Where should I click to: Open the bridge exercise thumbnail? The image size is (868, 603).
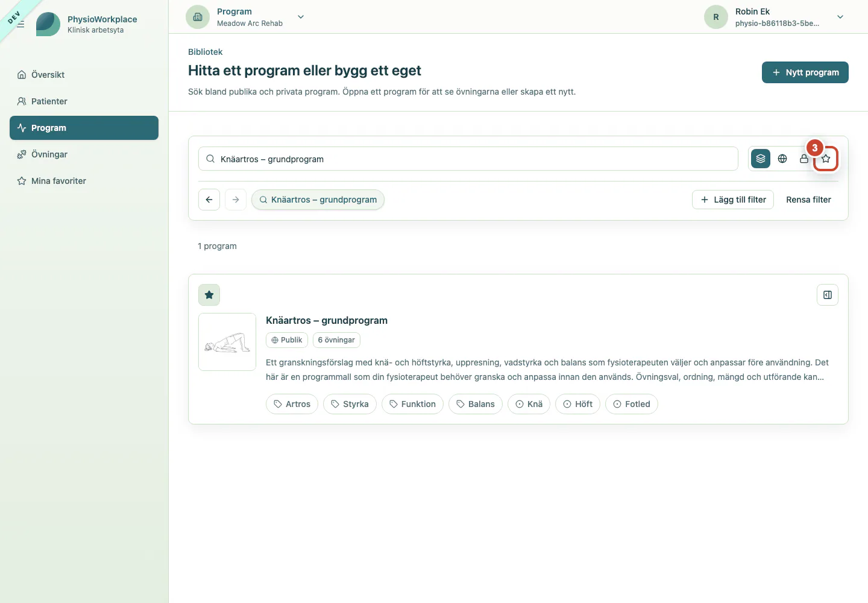[227, 342]
